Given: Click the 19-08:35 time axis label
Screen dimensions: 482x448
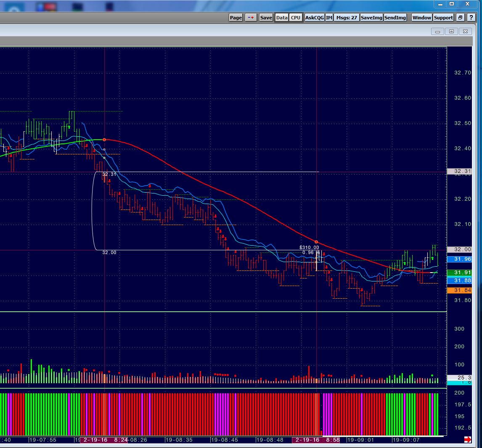Looking at the screenshot, I should pyautogui.click(x=179, y=440).
